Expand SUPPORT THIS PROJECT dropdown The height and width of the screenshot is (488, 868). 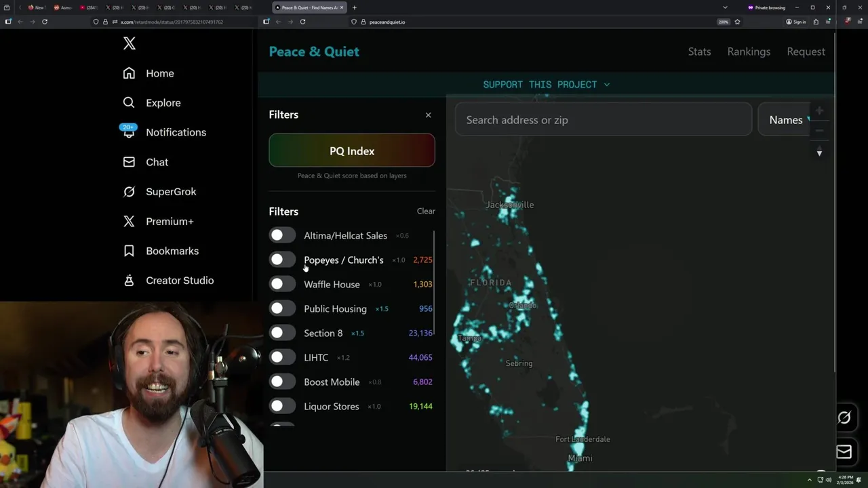pos(546,85)
